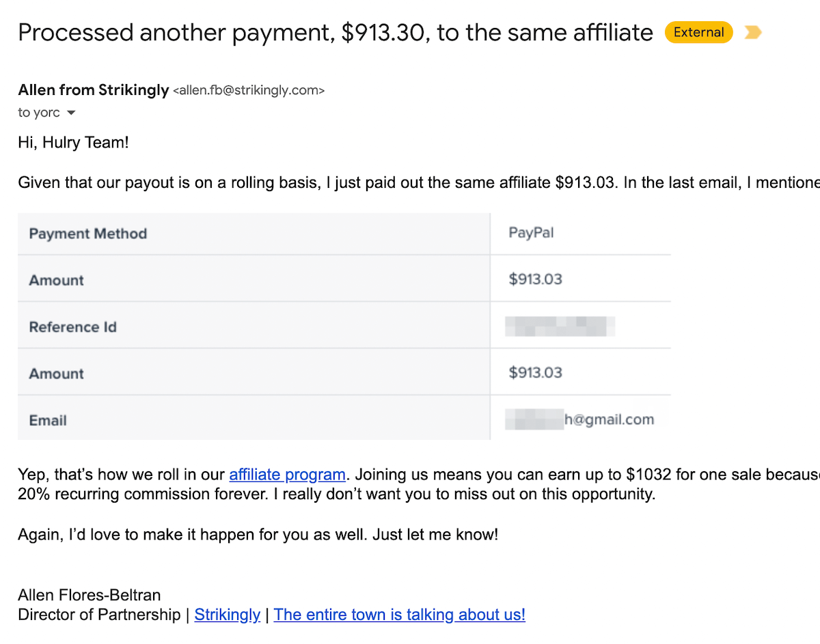Viewport: 820px width, 644px height.
Task: Click the blurred gmail.com address
Action: pyautogui.click(x=579, y=419)
